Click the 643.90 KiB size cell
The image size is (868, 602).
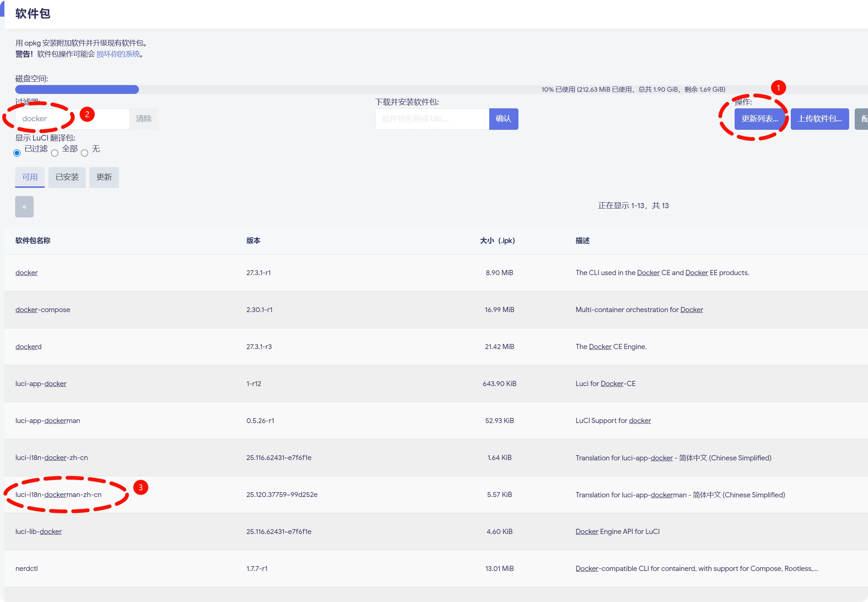499,383
